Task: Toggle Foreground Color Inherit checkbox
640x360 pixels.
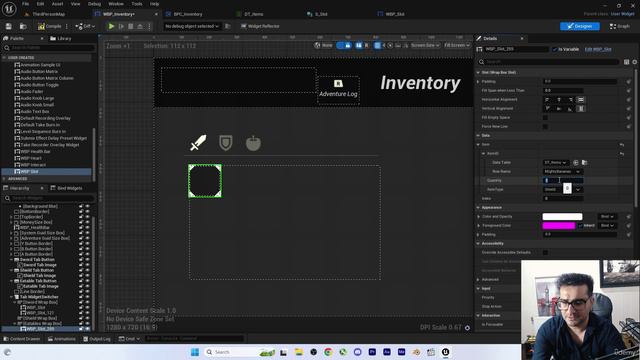Action: pyautogui.click(x=580, y=226)
